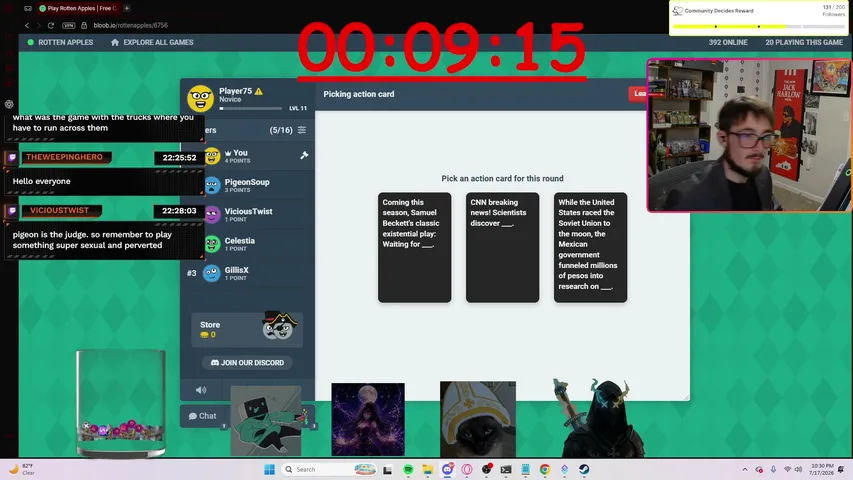
Task: Select ViciousTwist in the player list
Action: (x=248, y=214)
